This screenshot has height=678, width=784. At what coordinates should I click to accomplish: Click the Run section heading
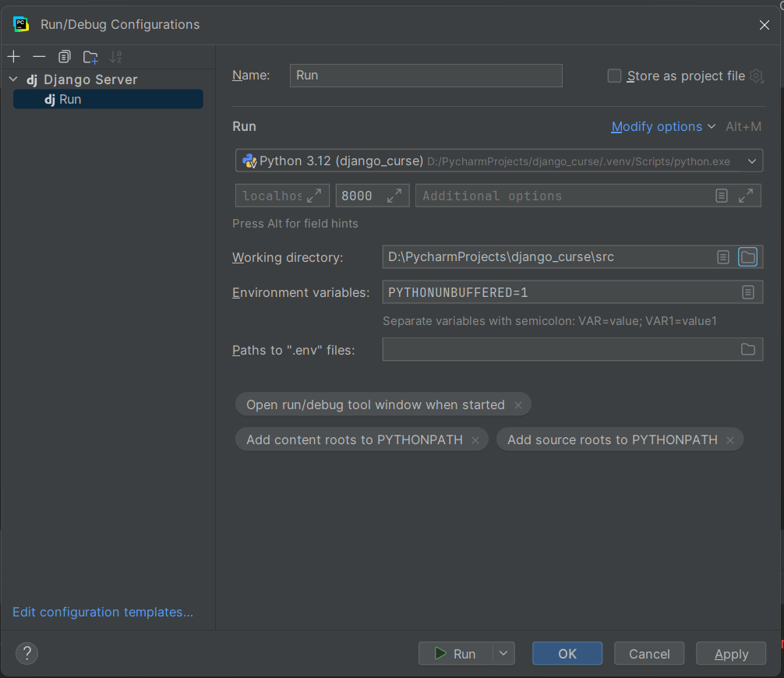pos(244,126)
